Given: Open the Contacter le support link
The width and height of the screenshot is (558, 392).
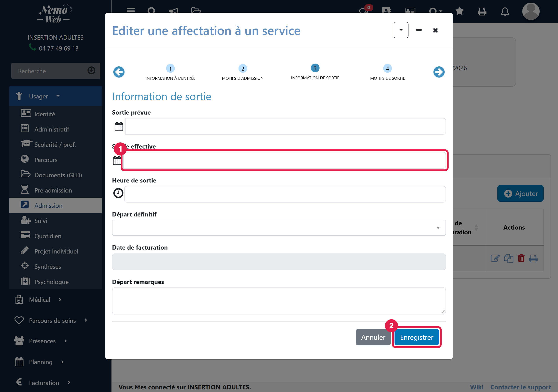Looking at the screenshot, I should 521,387.
